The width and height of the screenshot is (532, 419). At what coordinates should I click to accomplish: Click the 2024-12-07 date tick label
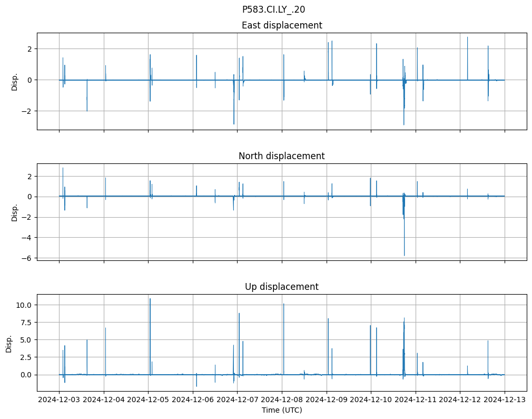click(x=237, y=399)
